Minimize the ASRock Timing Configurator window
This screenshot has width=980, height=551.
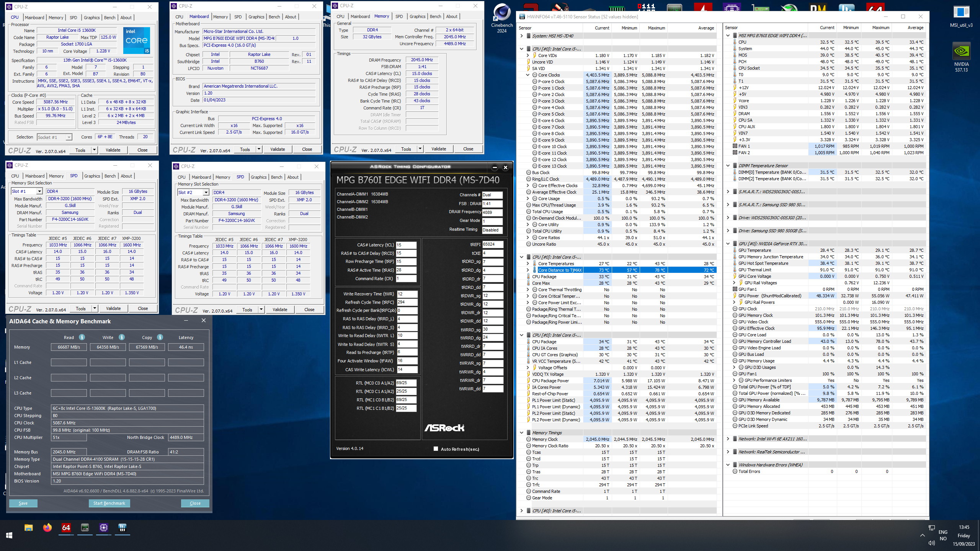click(x=495, y=167)
